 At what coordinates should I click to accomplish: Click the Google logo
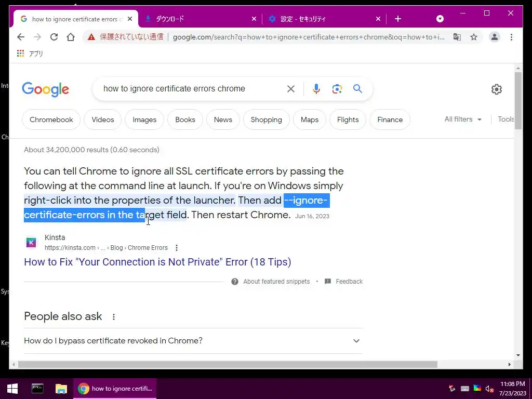tap(46, 89)
